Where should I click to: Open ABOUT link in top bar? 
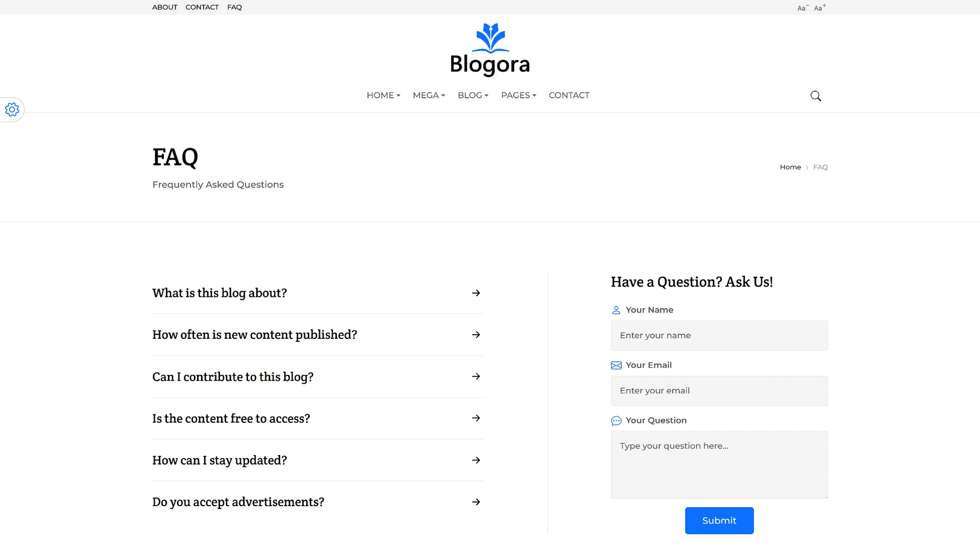click(x=165, y=7)
